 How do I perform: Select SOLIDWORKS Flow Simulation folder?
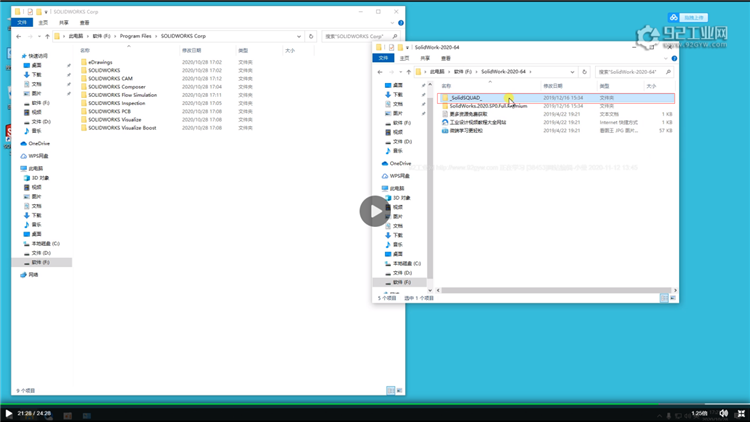coord(122,95)
